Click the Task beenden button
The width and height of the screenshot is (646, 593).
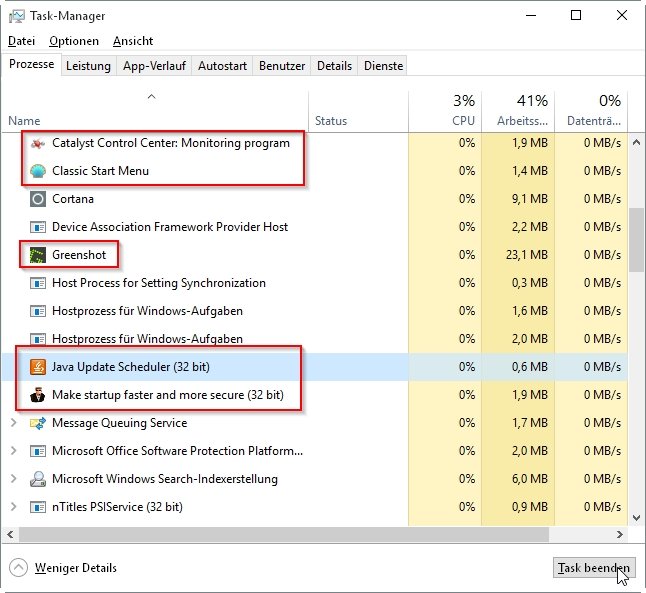594,568
